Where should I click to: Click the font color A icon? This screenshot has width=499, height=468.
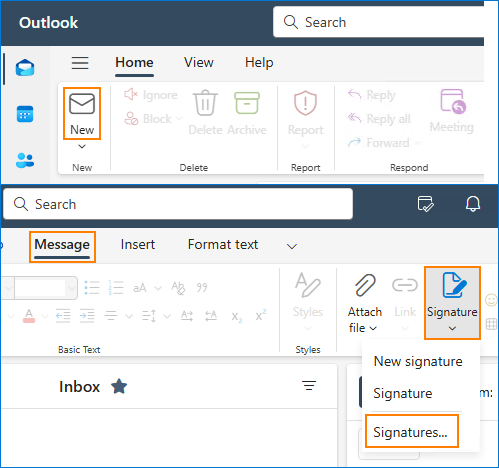[x=29, y=315]
